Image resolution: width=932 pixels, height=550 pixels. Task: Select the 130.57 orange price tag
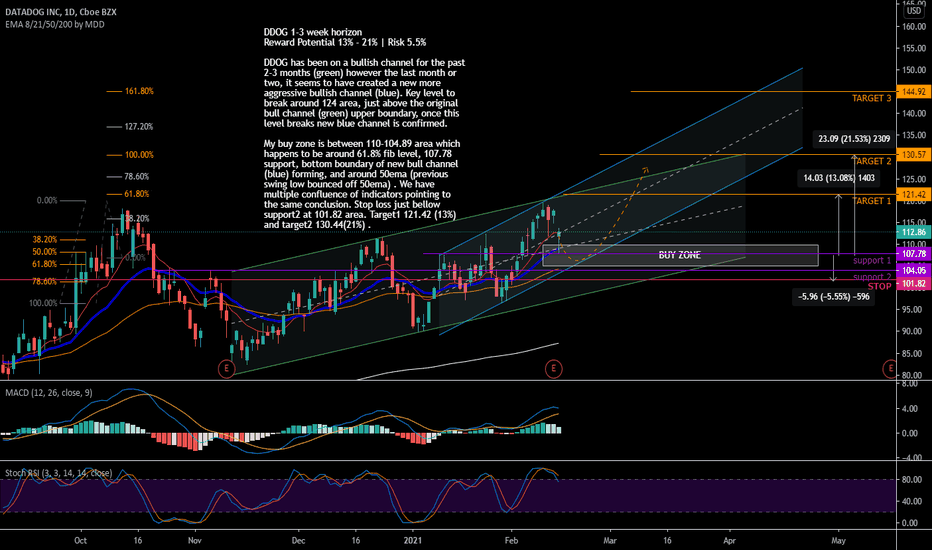tap(914, 155)
